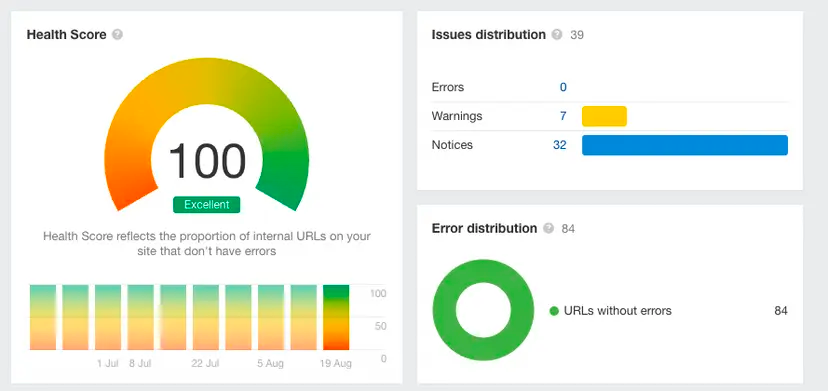
Task: Click the Health Score gauge value 100
Action: (x=207, y=161)
